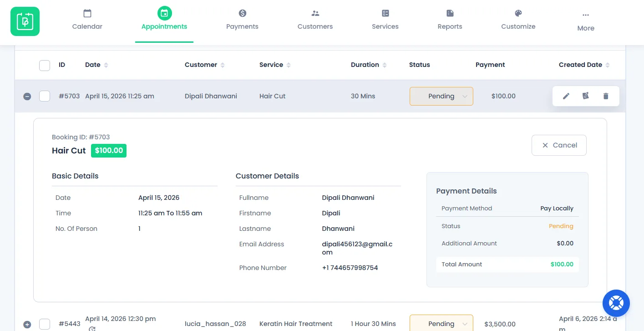Click the Additional Amount $0.00 value

[x=565, y=243]
